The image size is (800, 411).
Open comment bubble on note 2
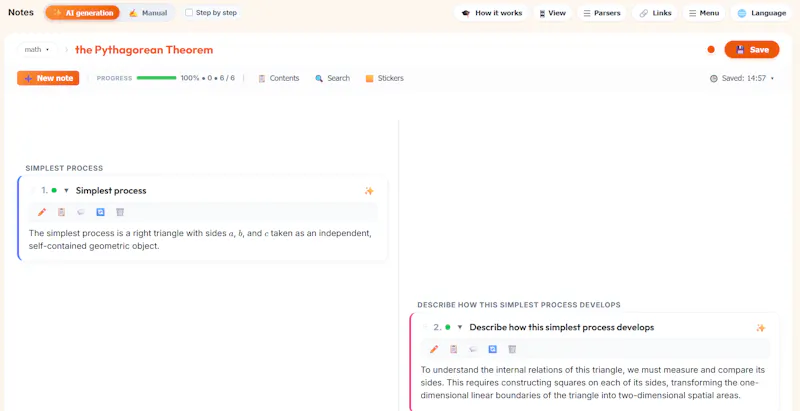tap(473, 349)
